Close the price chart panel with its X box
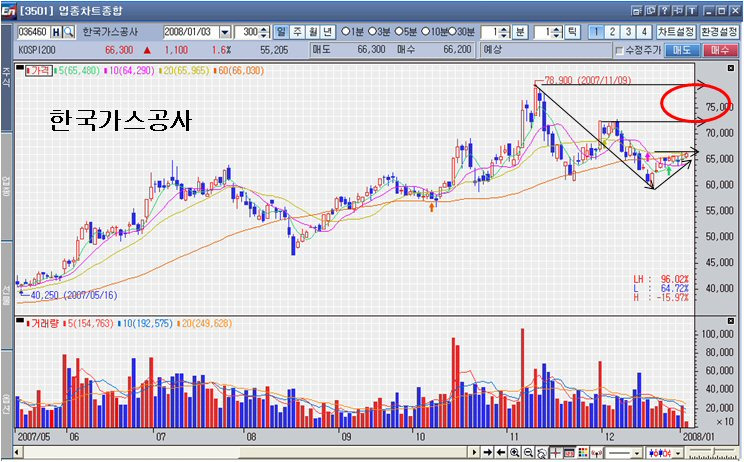This screenshot has width=744, height=462. 731,68
